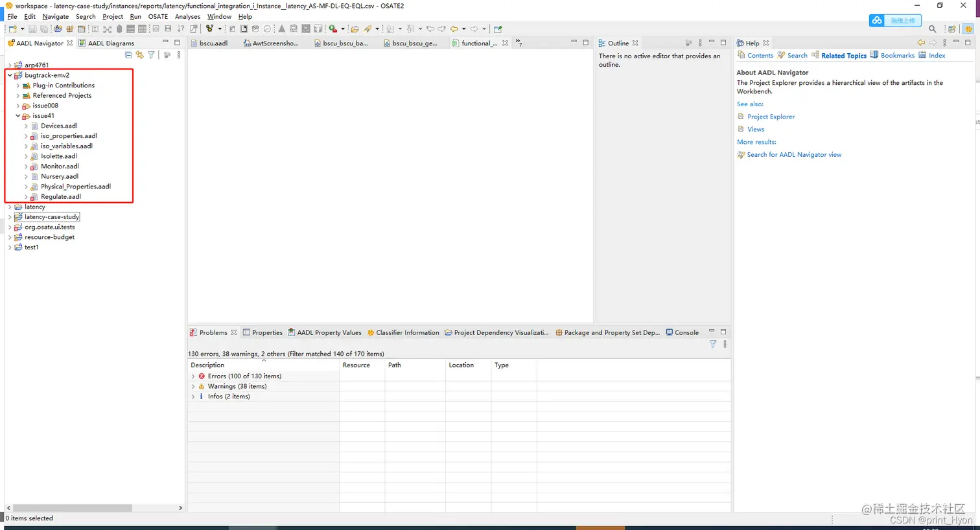The image size is (980, 530).
Task: Click the blue cloud upload widget at top
Action: [x=895, y=20]
